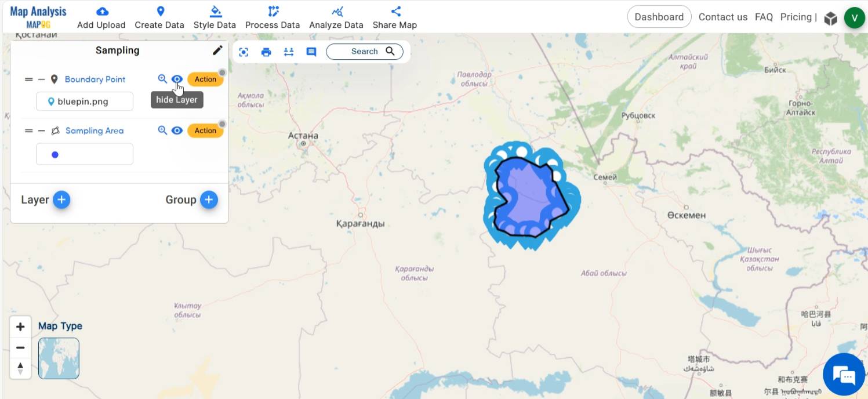Click the polygon icon of Sampling Area layer
The image size is (868, 399).
click(x=55, y=131)
